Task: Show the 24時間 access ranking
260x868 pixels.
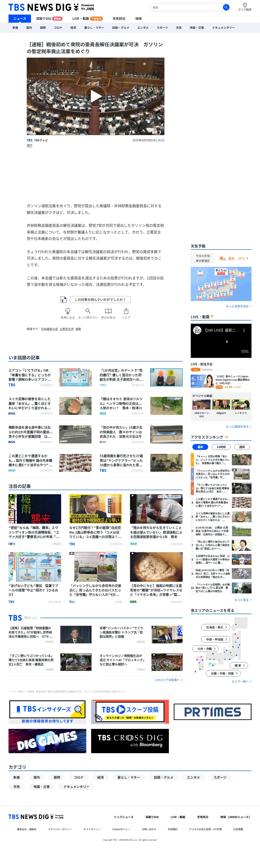Action: [221, 447]
